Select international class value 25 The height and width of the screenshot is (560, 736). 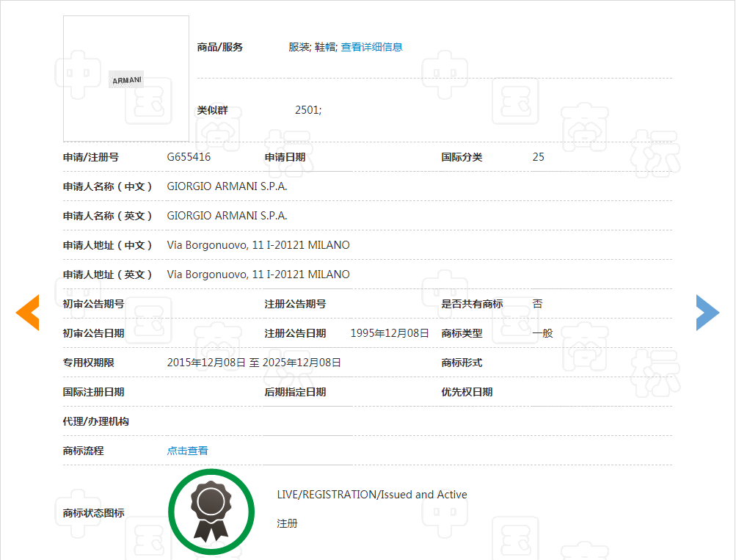click(539, 157)
